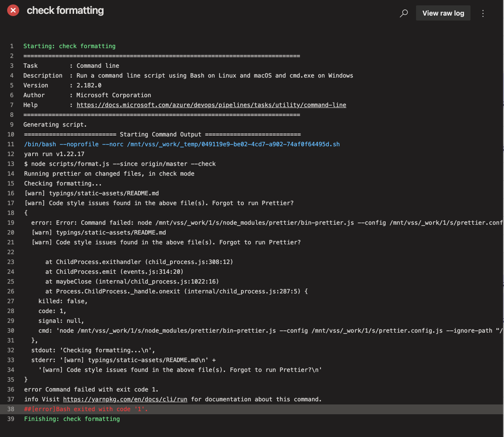Image resolution: width=504 pixels, height=437 pixels.
Task: Click the 'stderr:' line on row 33
Action: point(124,360)
